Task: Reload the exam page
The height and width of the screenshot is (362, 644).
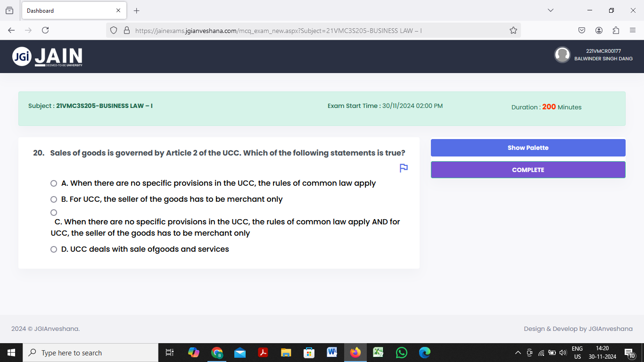Action: coord(45,30)
